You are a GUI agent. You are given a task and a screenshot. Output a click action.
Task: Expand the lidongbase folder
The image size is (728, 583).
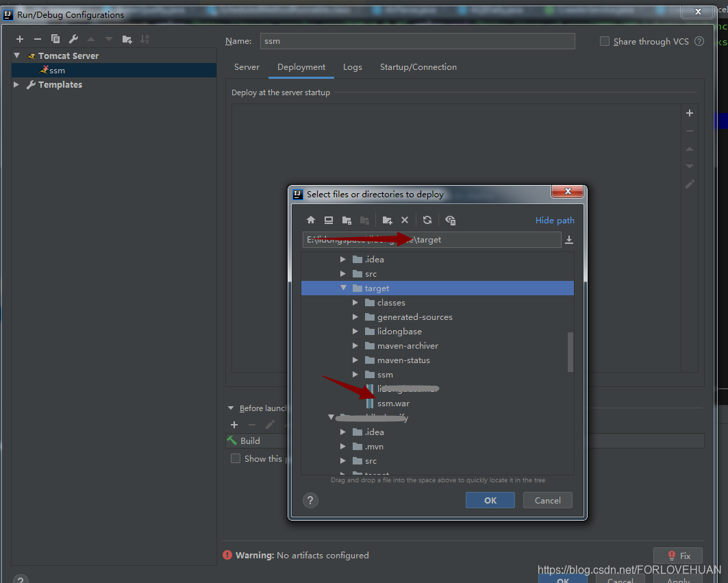tap(355, 331)
